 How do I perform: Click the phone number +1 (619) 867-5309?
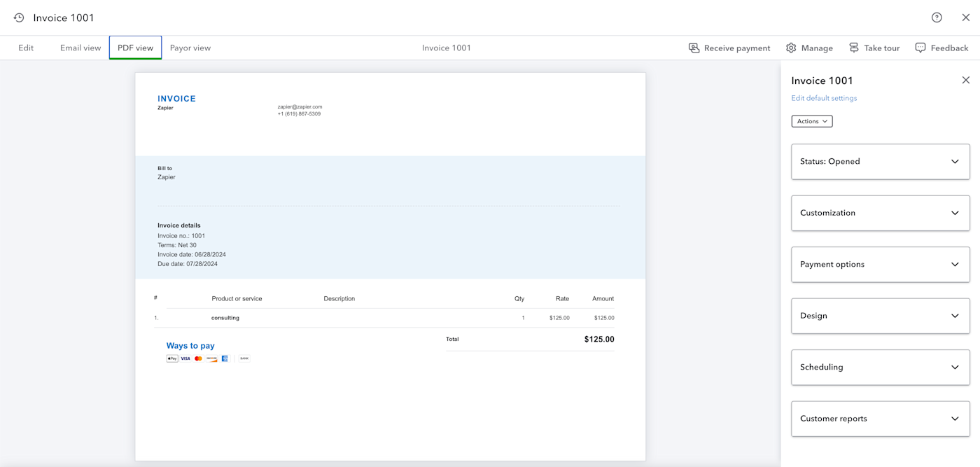pos(299,113)
